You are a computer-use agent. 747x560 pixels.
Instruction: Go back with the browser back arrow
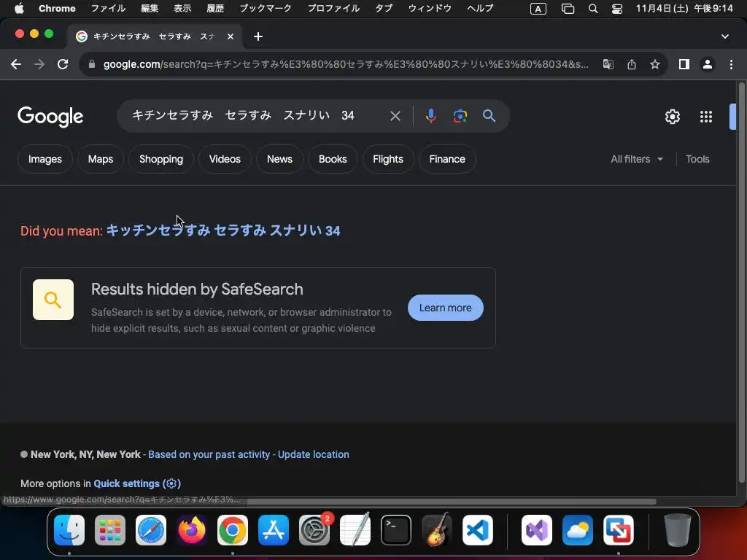click(16, 64)
